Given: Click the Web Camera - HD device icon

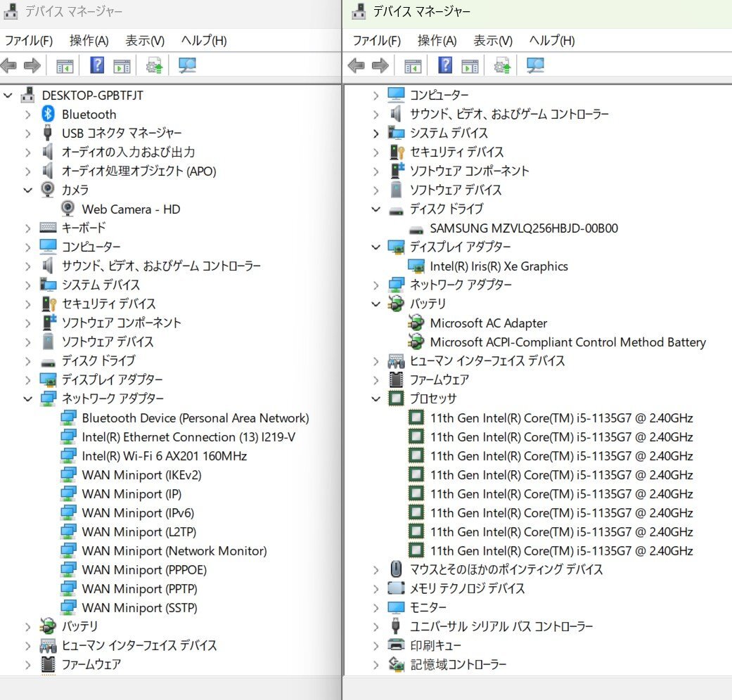Looking at the screenshot, I should coord(68,209).
